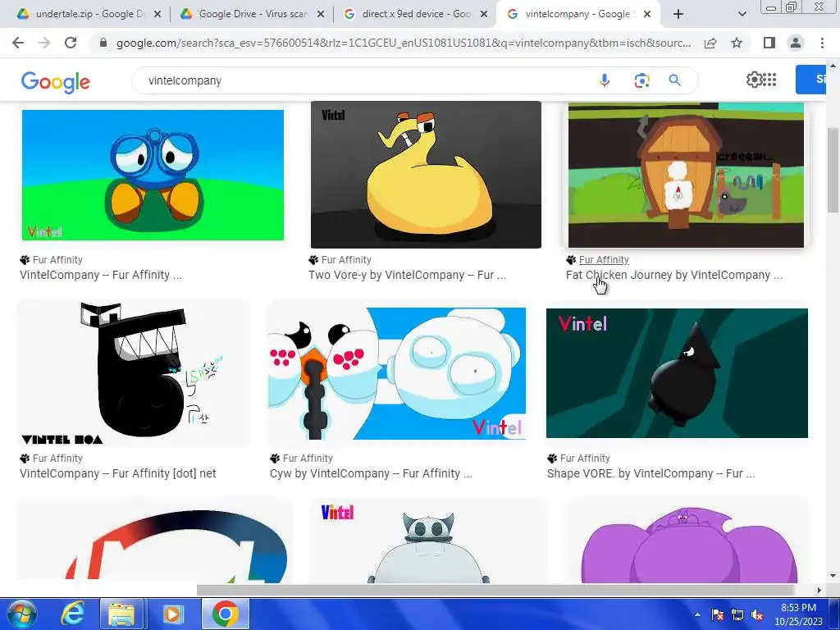Viewport: 840px width, 630px height.
Task: Open Fur Affinity link under chicken image
Action: [604, 260]
